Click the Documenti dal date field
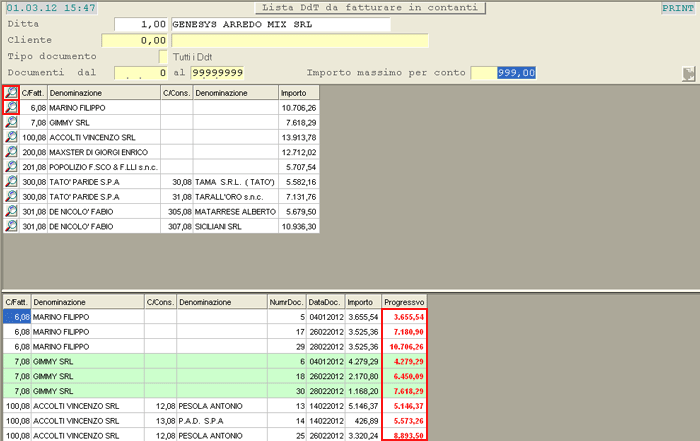 pyautogui.click(x=141, y=73)
